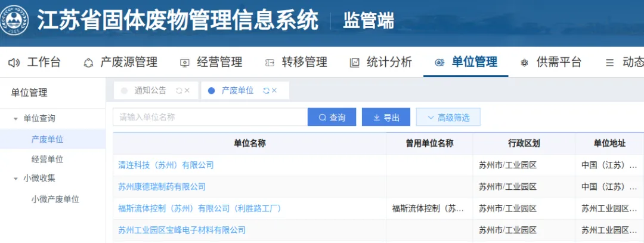Select 经营单位 in the sidebar
The width and height of the screenshot is (644, 243).
[47, 159]
